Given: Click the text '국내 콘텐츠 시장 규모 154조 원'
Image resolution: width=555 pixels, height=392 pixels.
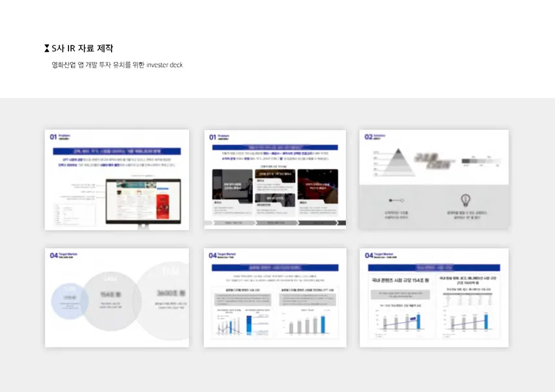Looking at the screenshot, I should (x=400, y=280).
